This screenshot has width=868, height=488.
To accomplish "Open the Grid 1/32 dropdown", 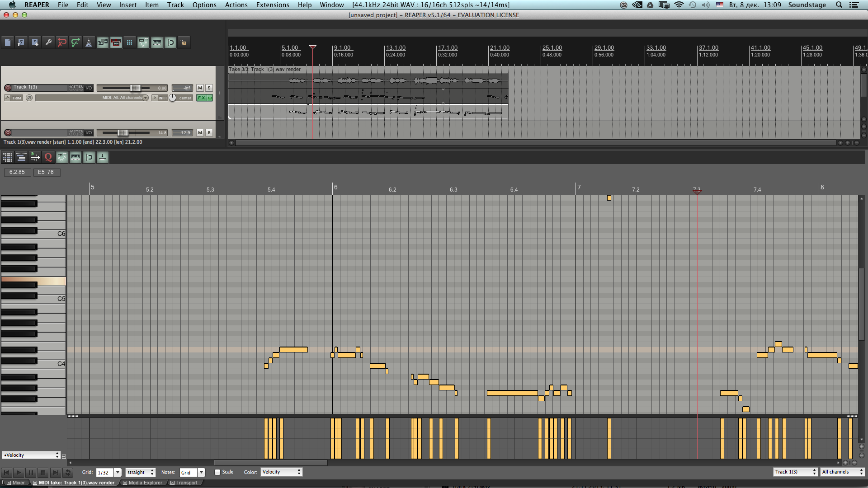I will 118,472.
